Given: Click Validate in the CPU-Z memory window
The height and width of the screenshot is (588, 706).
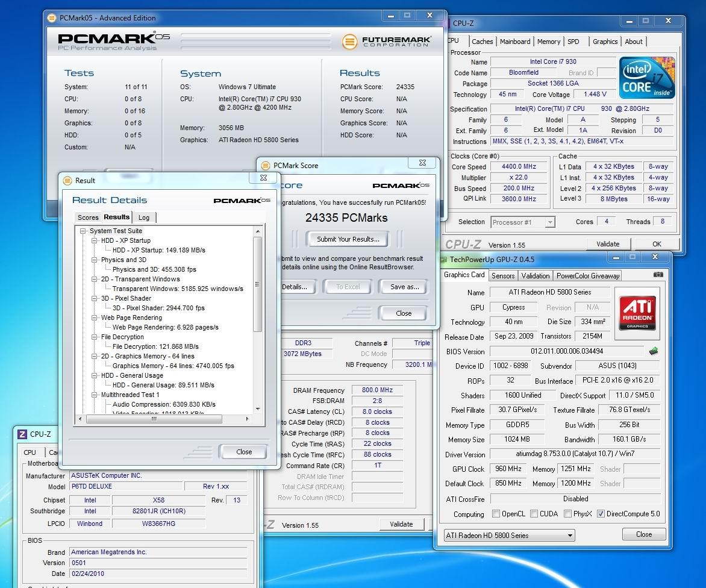Looking at the screenshot, I should (x=401, y=524).
